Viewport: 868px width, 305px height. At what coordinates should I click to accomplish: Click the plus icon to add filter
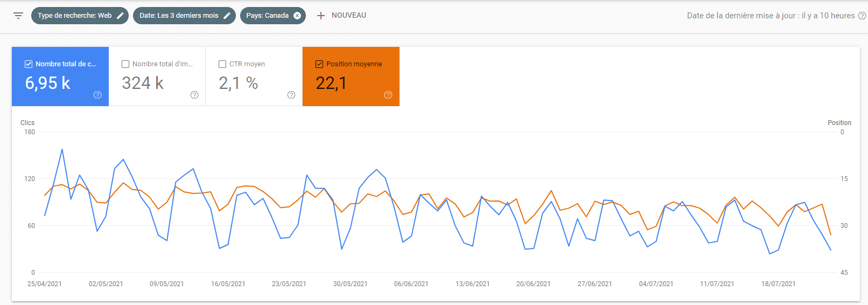321,16
